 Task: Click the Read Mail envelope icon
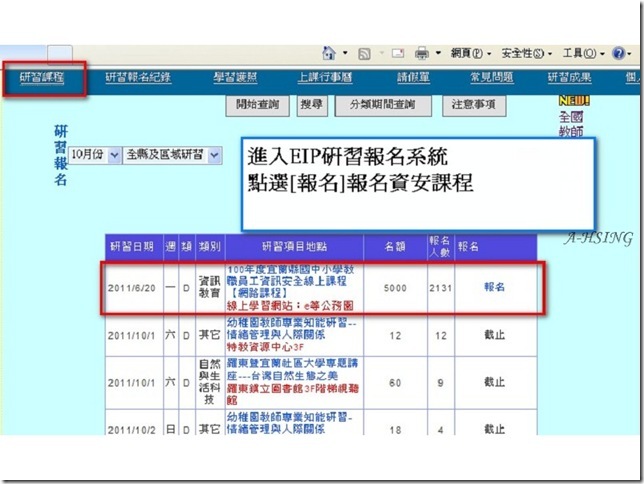[x=398, y=53]
